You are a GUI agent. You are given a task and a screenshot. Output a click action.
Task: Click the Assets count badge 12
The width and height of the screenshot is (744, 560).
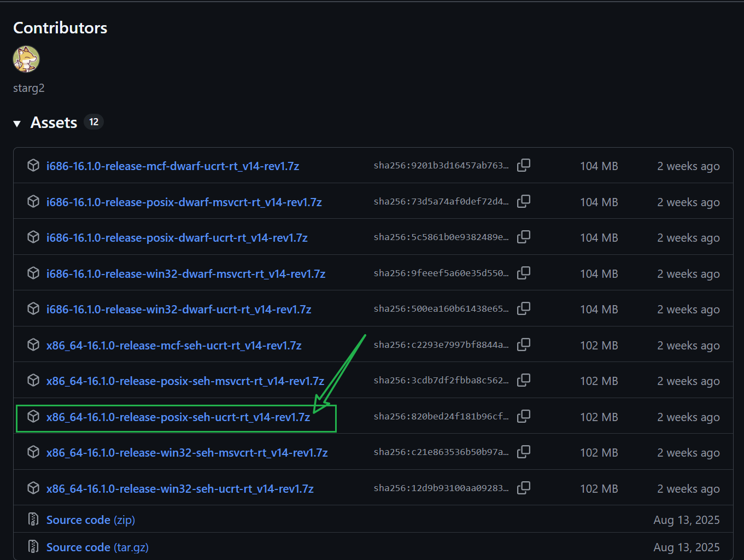pos(94,122)
